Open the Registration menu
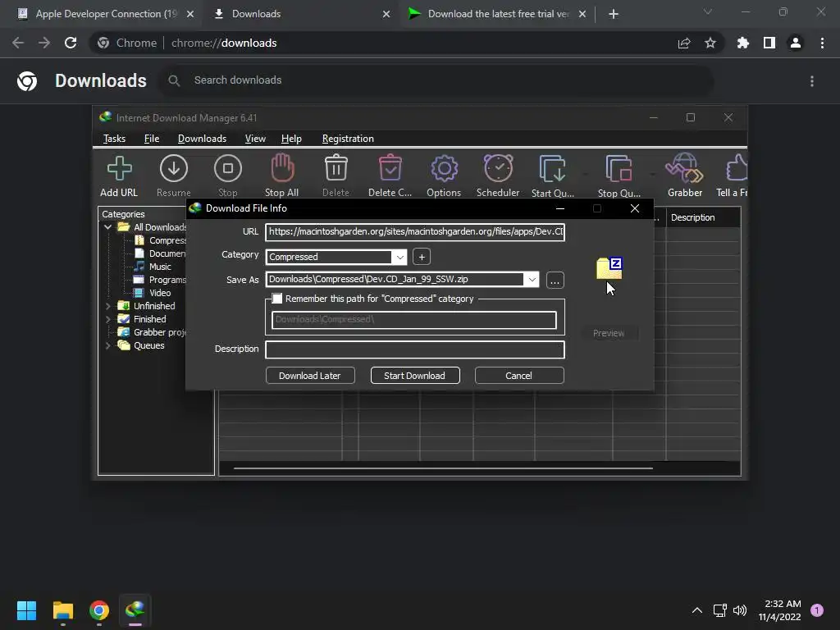This screenshot has width=840, height=630. pyautogui.click(x=348, y=139)
